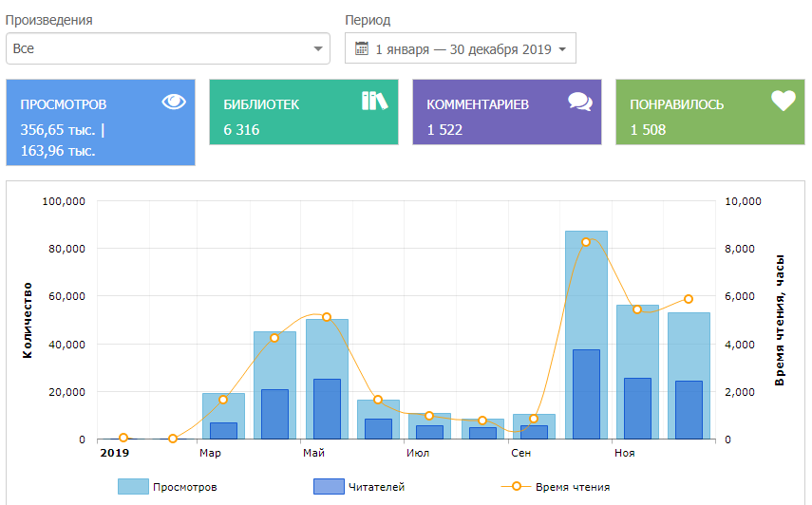812x505 pixels.
Task: Open the purple Комментариев stats card
Action: [x=506, y=112]
